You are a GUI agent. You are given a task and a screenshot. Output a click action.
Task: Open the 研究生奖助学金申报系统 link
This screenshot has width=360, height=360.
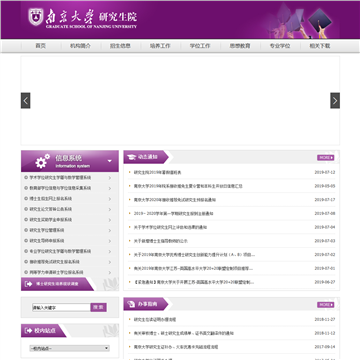click(51, 220)
